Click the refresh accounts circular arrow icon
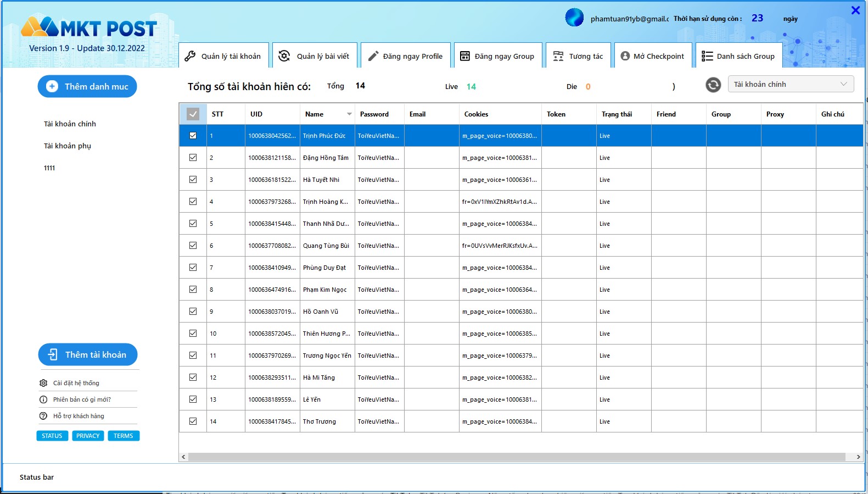This screenshot has width=868, height=494. pos(713,85)
